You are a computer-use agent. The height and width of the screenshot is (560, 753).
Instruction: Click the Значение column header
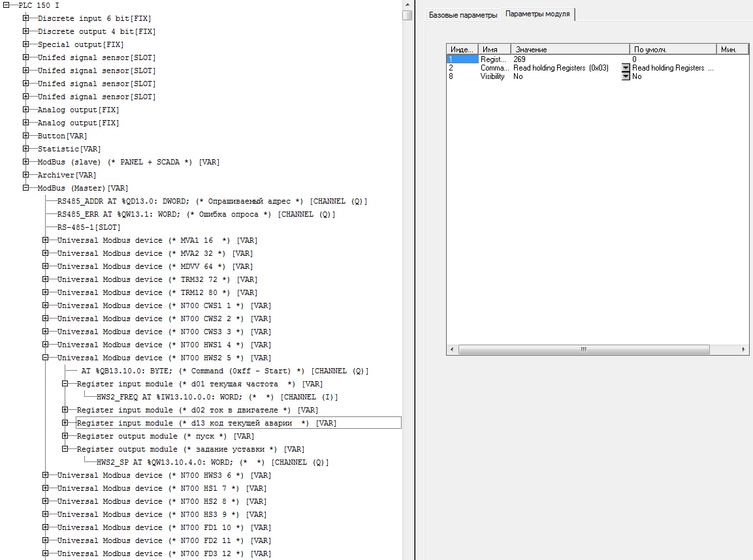click(x=570, y=49)
